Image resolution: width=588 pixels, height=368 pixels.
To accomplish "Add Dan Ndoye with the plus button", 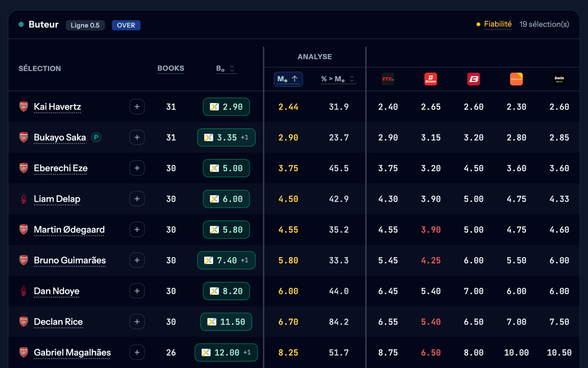I will [137, 291].
